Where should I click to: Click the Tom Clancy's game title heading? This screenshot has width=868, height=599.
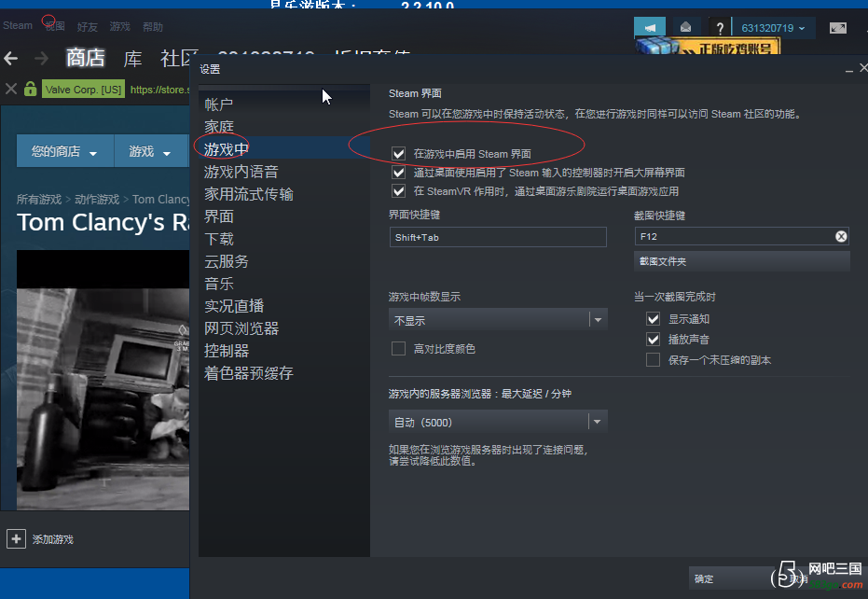tap(103, 222)
